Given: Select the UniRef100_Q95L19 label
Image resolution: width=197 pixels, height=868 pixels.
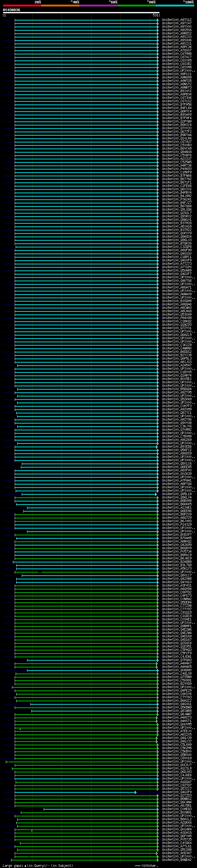Looking at the screenshot, I should (177, 494).
